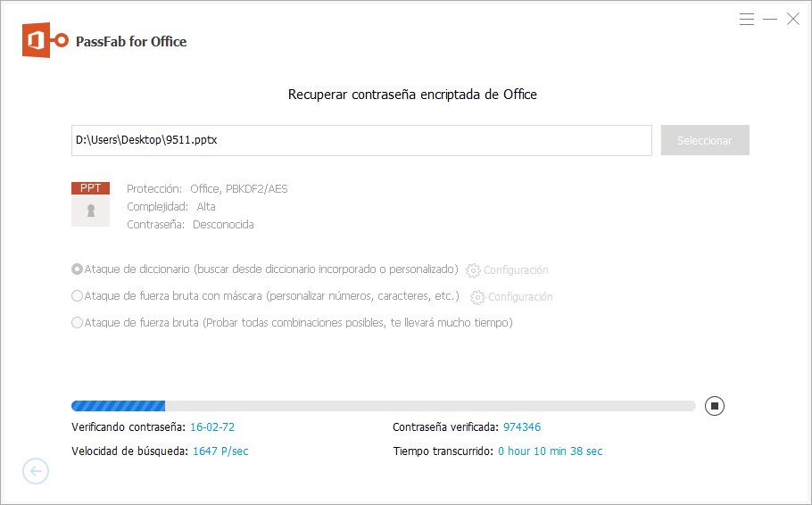812x505 pixels.
Task: Click the file path input field
Action: (361, 140)
